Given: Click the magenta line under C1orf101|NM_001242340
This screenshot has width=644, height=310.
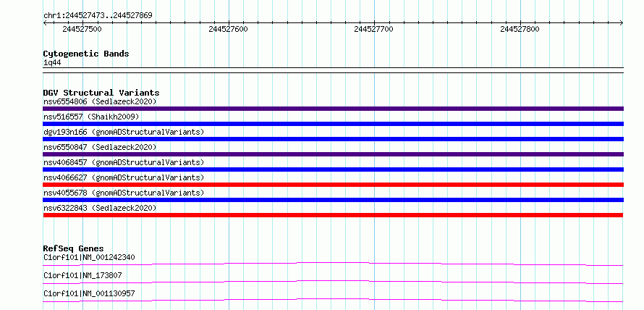Looking at the screenshot, I should (333, 264).
